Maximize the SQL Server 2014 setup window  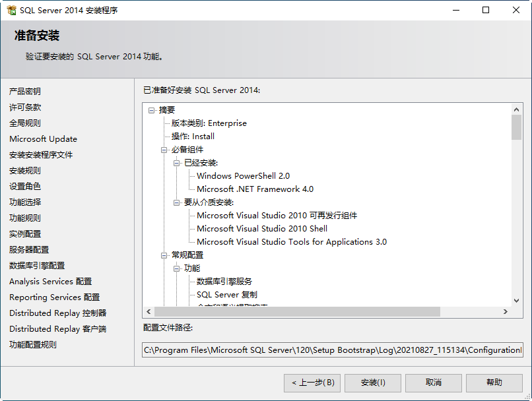click(x=486, y=10)
